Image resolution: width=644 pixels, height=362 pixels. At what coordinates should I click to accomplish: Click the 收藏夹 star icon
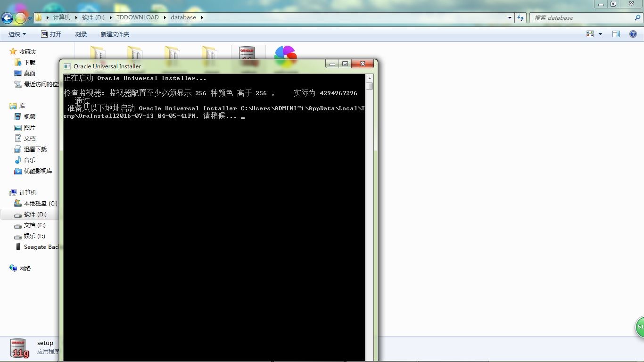click(x=13, y=51)
